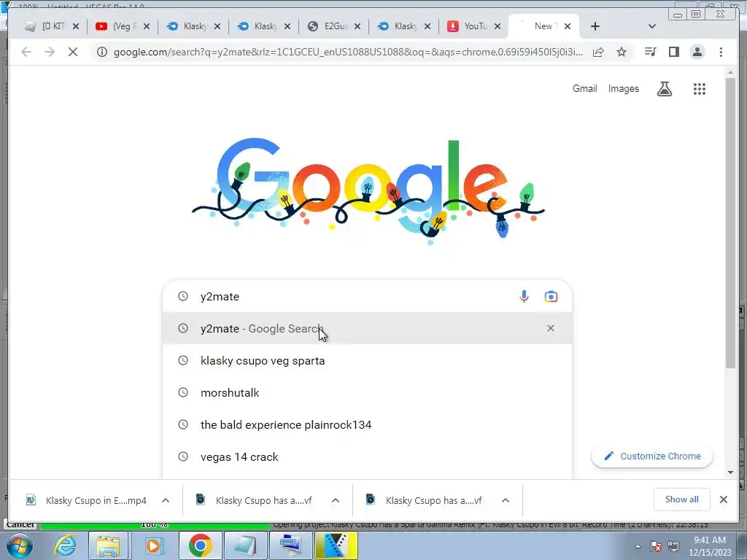Click scrollbar down arrow
Viewport: 747px width, 560px height.
tap(730, 472)
